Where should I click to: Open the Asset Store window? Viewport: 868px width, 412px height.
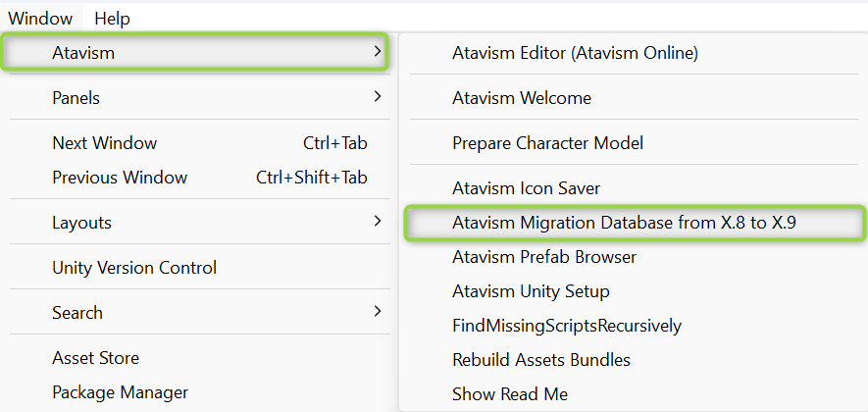pyautogui.click(x=95, y=358)
